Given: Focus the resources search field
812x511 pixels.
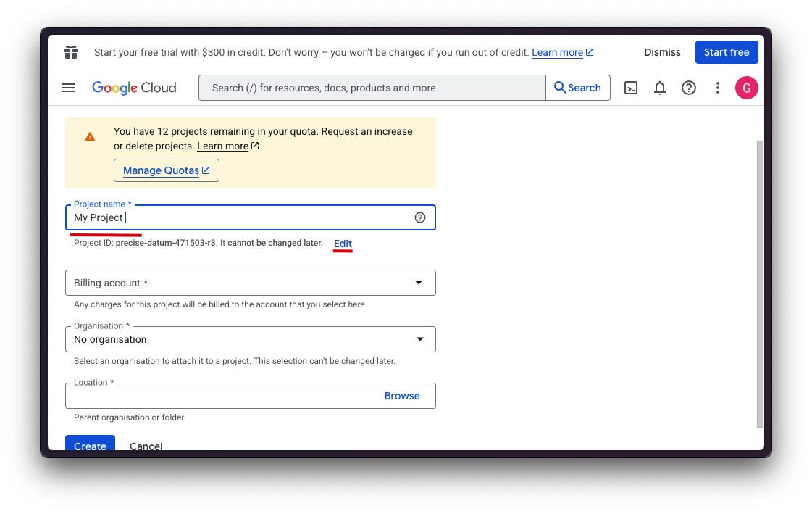Looking at the screenshot, I should 372,88.
